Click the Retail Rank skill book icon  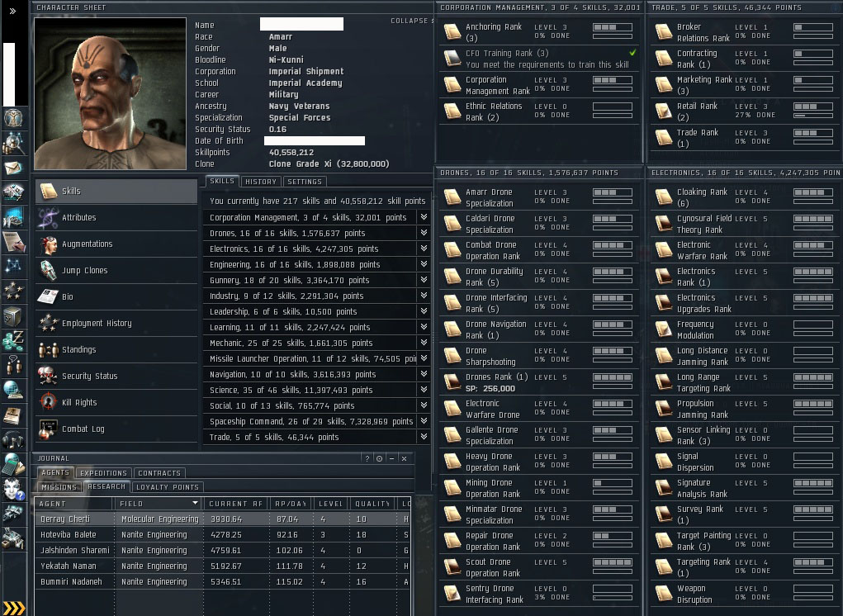coord(664,111)
